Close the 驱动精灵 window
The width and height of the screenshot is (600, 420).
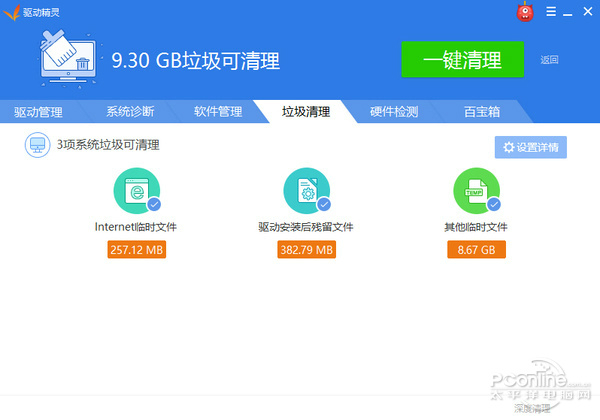588,11
